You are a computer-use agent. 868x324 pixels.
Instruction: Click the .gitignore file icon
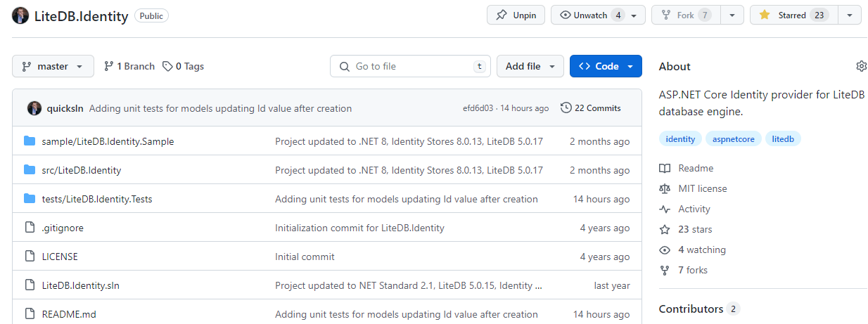coord(30,228)
